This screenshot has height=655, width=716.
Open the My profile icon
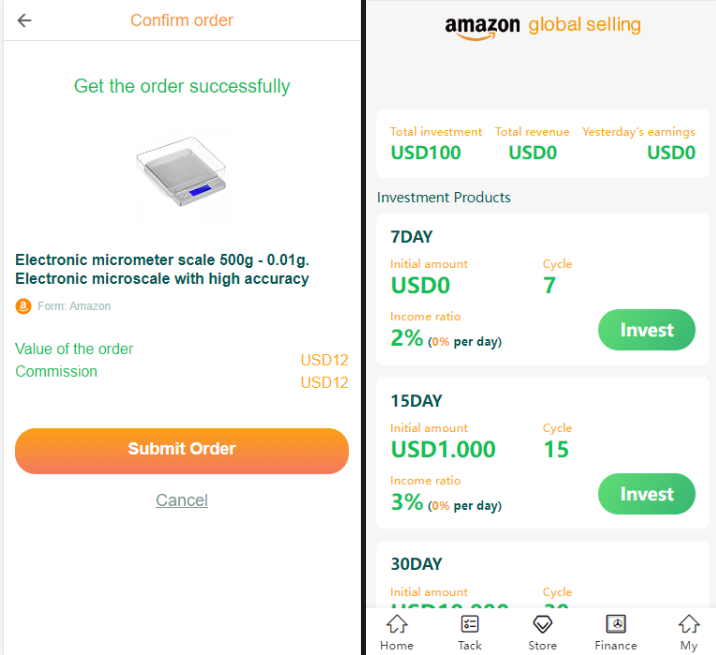(689, 624)
